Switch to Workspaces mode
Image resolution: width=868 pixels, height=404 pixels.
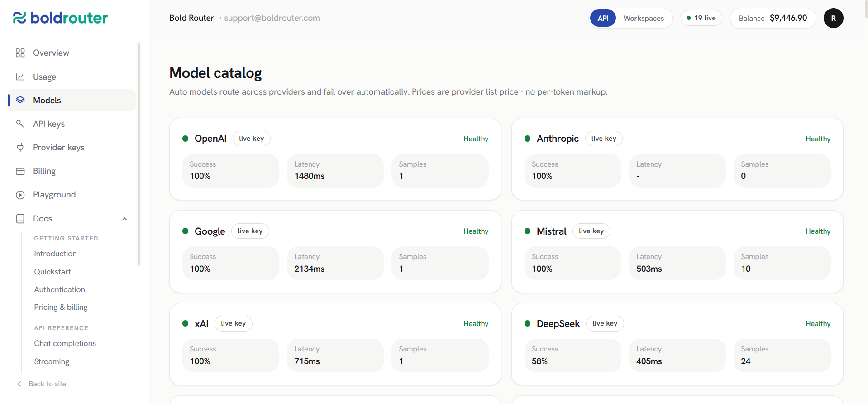pos(644,18)
